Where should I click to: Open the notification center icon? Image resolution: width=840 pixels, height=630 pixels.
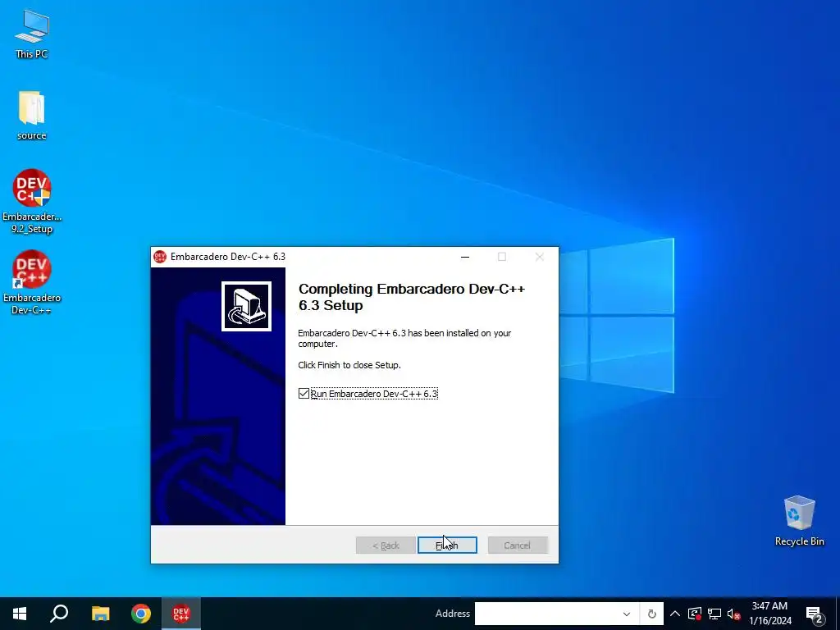pyautogui.click(x=815, y=614)
